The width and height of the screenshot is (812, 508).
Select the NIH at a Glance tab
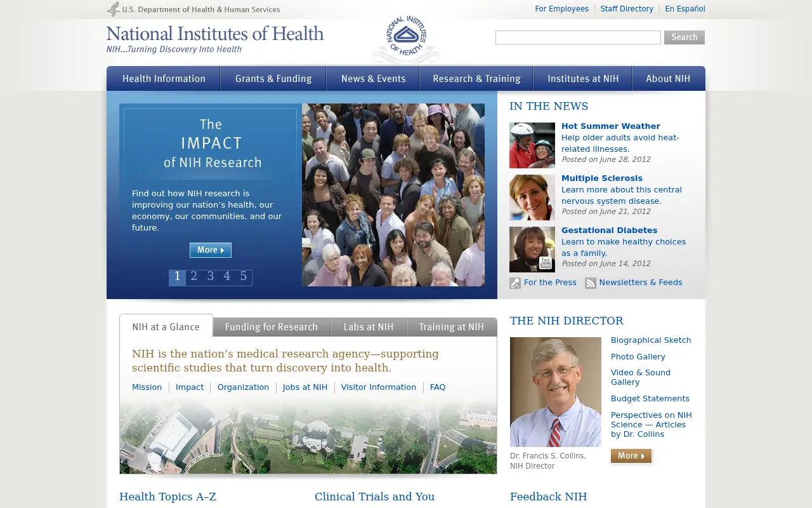tap(166, 326)
